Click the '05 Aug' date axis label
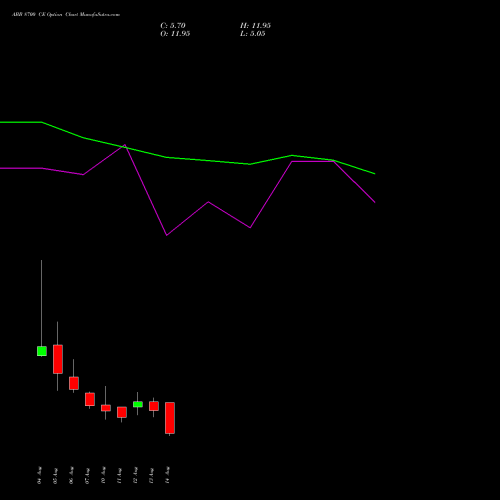Screen dimensions: 500x500 pos(56,475)
